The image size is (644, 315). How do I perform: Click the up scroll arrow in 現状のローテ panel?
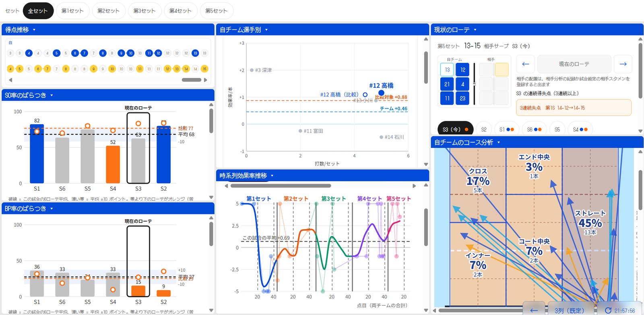tap(640, 39)
